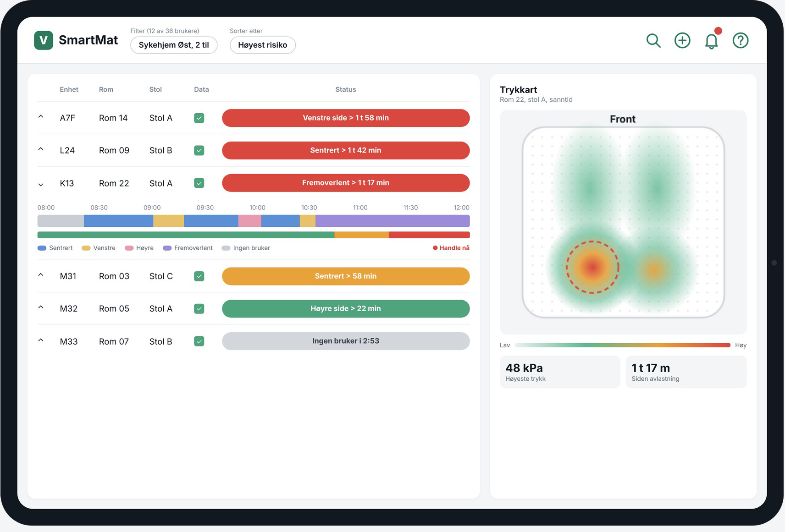
Task: Click the Handle nå alert link
Action: pos(451,248)
